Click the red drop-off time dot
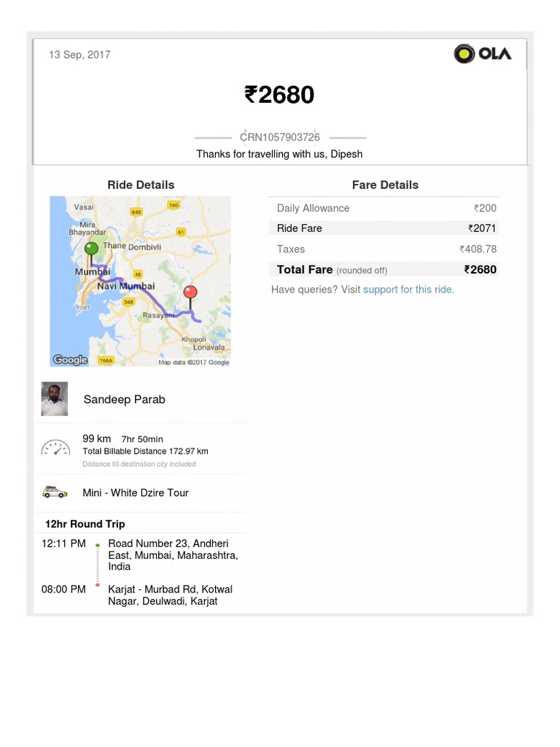The height and width of the screenshot is (747, 560). 98,585
